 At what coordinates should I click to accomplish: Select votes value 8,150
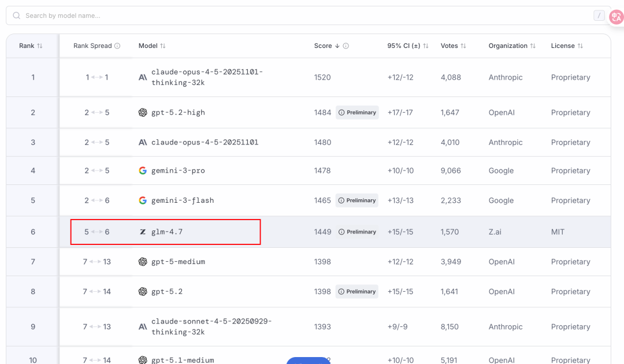tap(450, 326)
